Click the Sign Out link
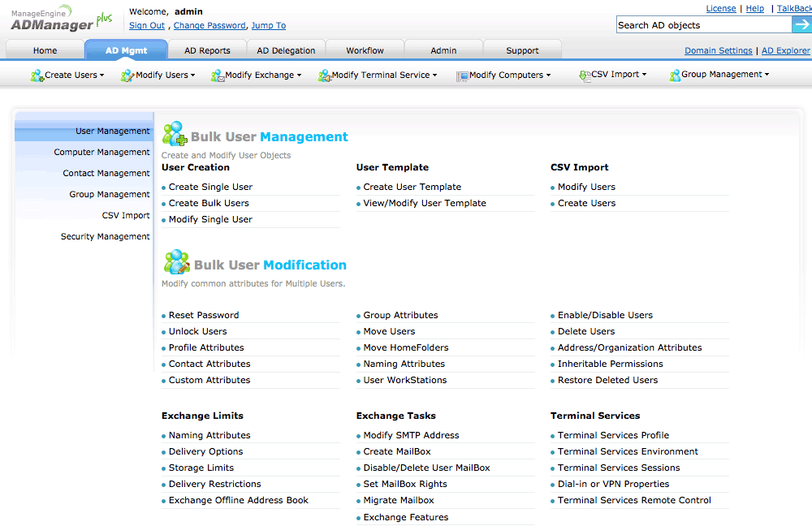812x526 pixels. click(146, 25)
